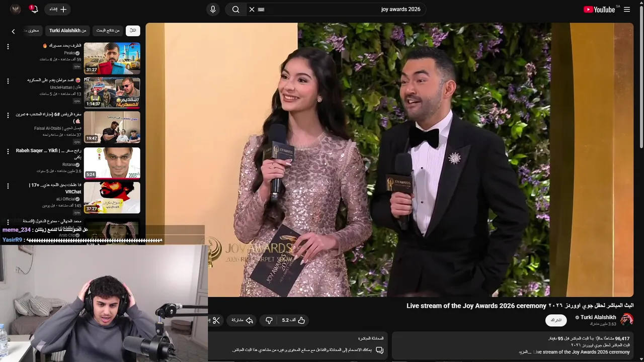Open the Create (إنشاء) button
The width and height of the screenshot is (644, 362).
click(56, 9)
